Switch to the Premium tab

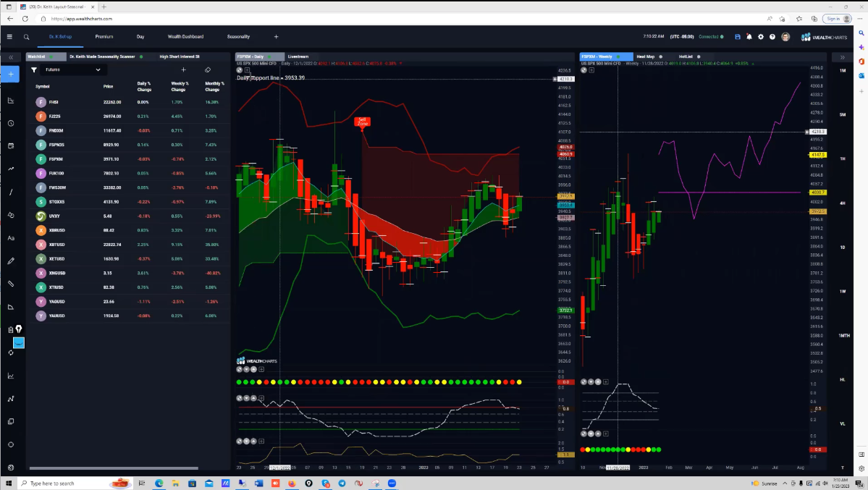(104, 36)
